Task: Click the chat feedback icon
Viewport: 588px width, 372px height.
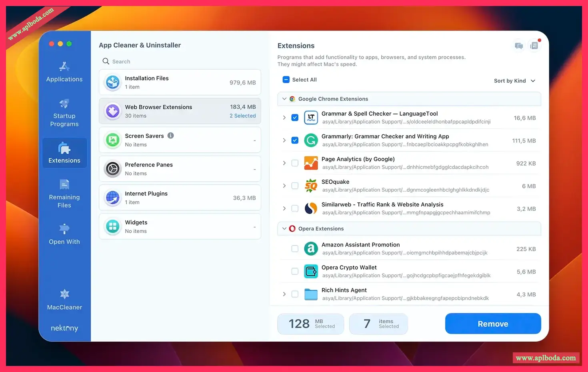Action: tap(519, 46)
